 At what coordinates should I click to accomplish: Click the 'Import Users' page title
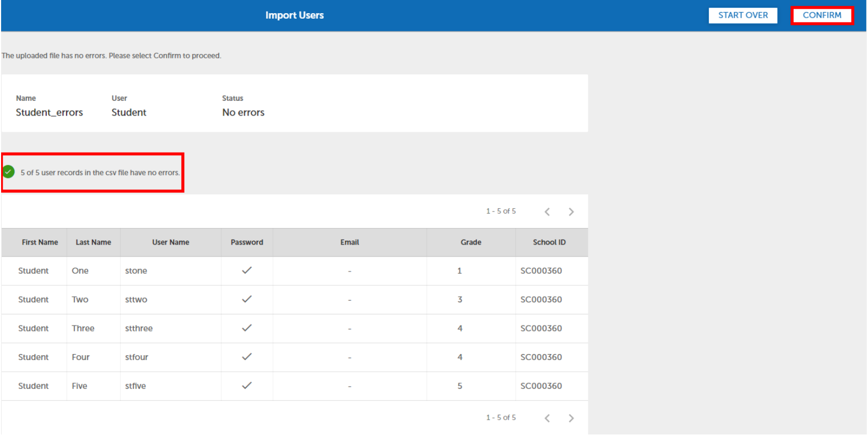295,15
